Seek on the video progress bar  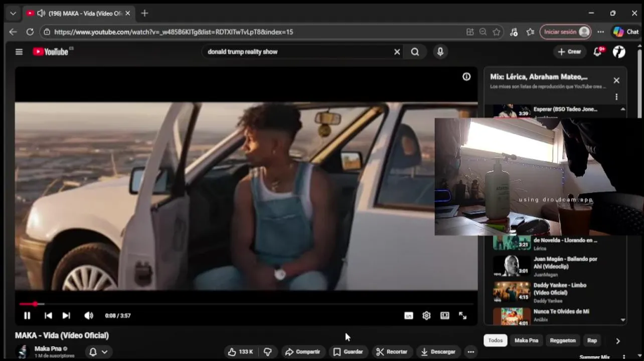(x=246, y=304)
